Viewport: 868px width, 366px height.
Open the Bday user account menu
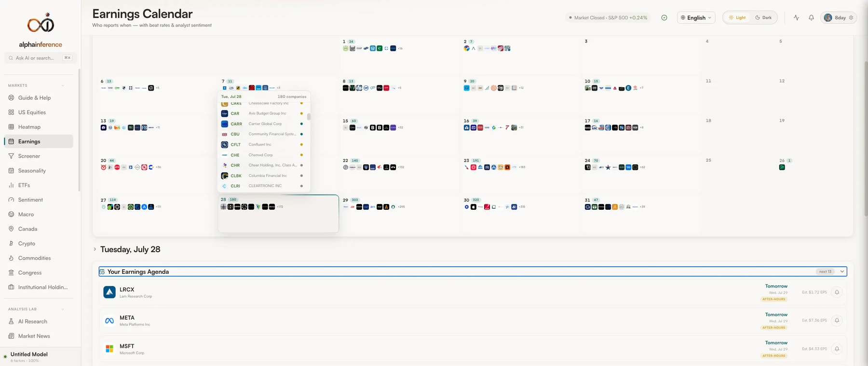tap(838, 18)
